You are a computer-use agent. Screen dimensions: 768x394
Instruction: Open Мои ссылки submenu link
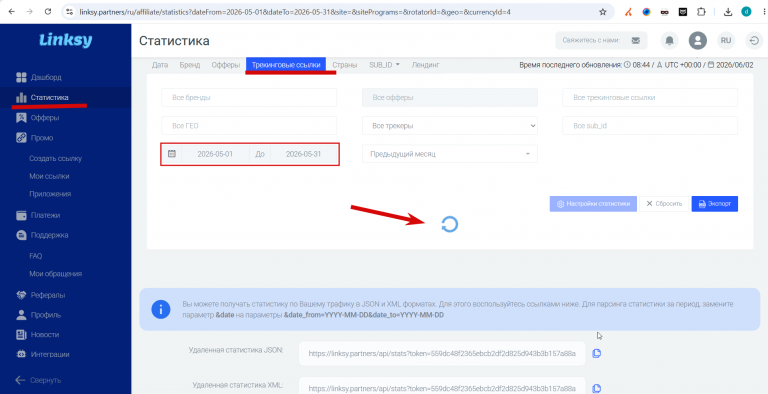point(49,176)
